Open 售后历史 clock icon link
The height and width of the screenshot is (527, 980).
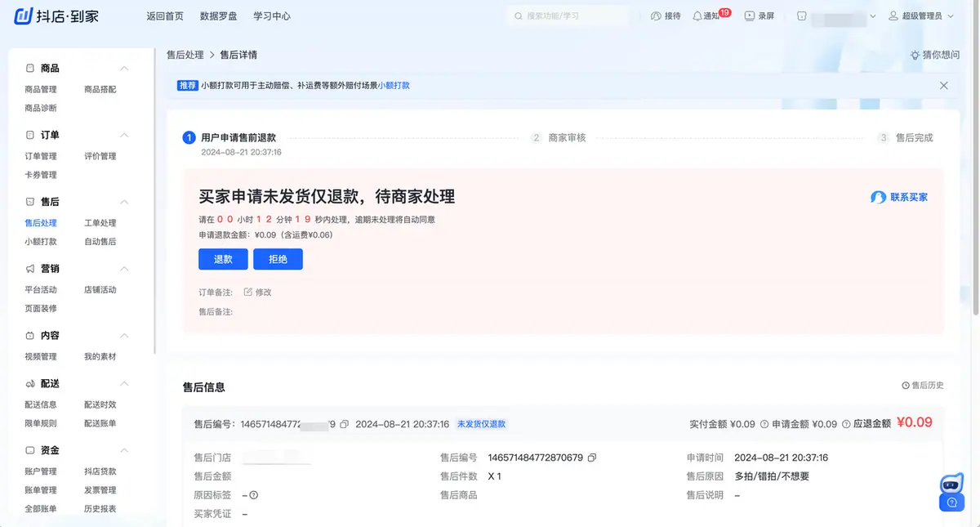tap(906, 385)
